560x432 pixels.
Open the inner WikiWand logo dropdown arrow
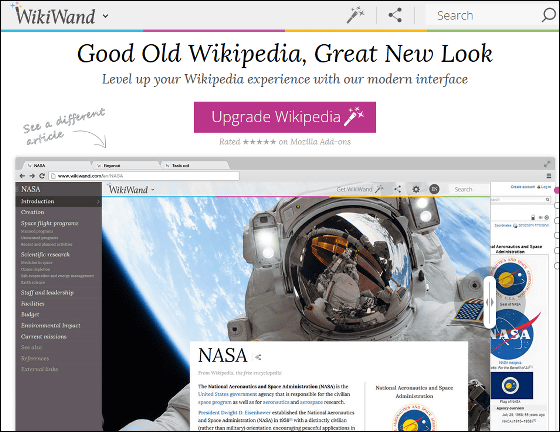click(x=153, y=190)
